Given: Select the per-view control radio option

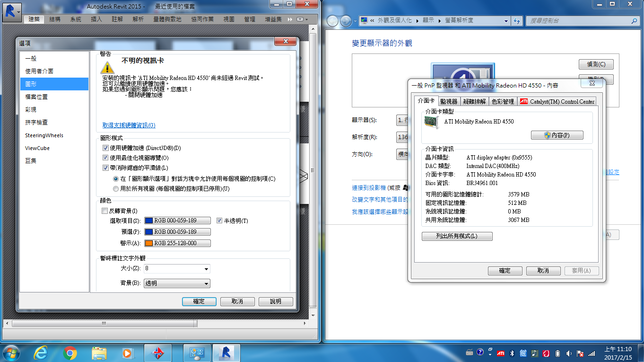Looking at the screenshot, I should (116, 179).
